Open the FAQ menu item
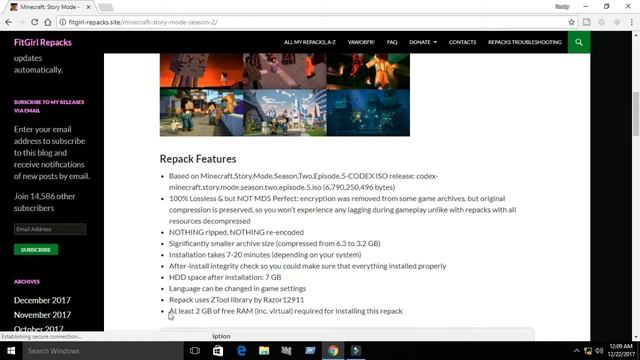Screen dimensions: 640x360 coord(392,42)
